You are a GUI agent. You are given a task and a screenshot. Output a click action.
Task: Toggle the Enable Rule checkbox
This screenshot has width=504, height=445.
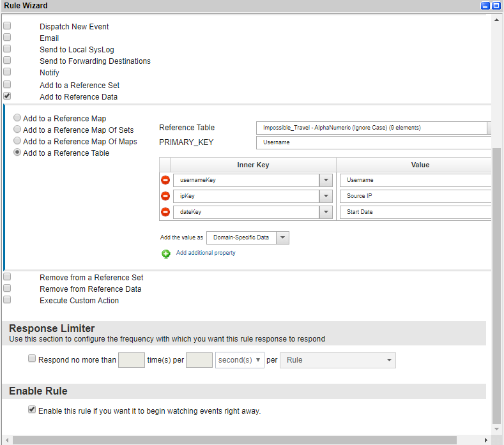(32, 410)
